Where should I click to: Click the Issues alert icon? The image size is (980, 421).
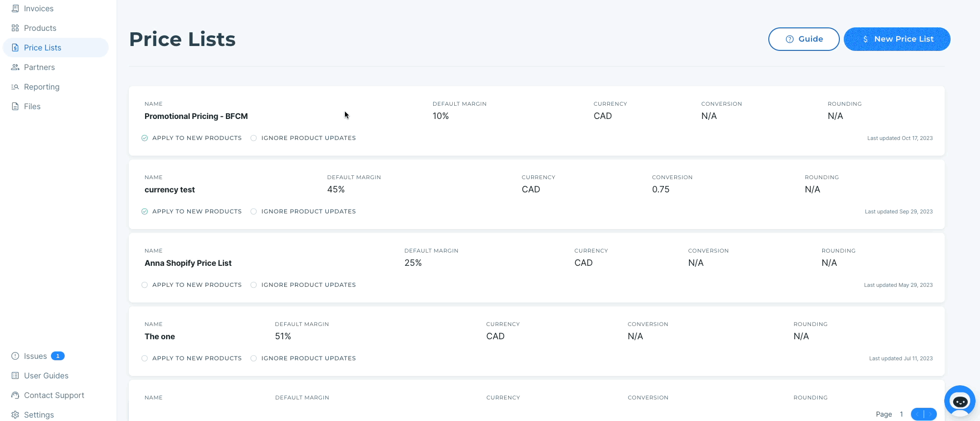pos(15,356)
